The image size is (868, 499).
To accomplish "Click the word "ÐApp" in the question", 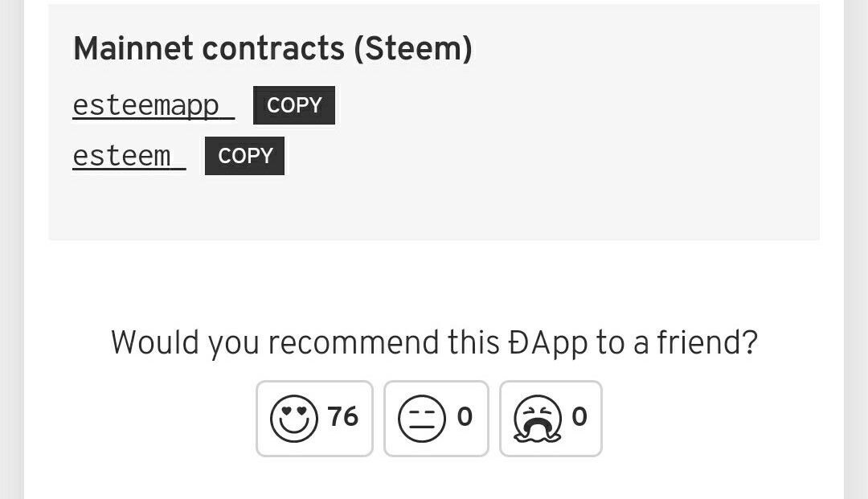I will pyautogui.click(x=548, y=343).
